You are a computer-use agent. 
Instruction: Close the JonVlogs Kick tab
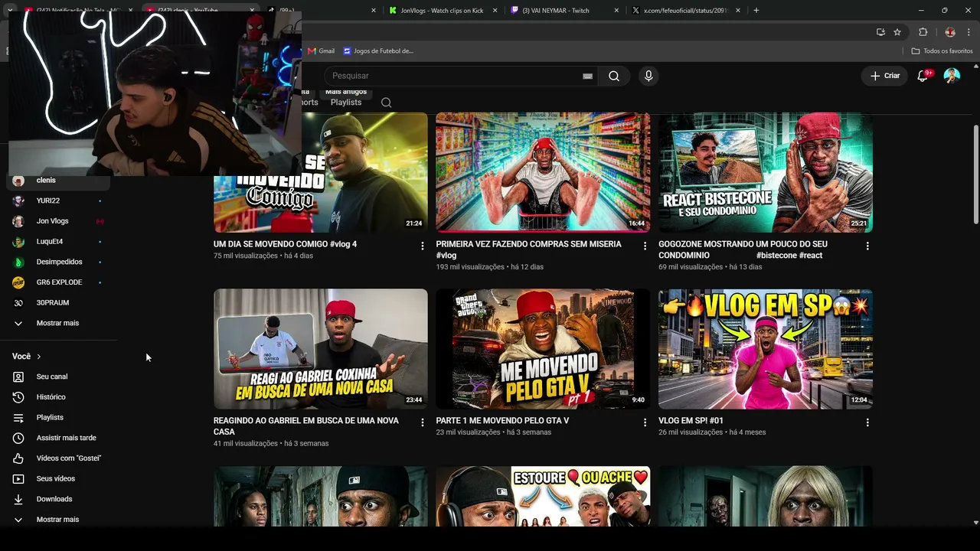(x=495, y=11)
